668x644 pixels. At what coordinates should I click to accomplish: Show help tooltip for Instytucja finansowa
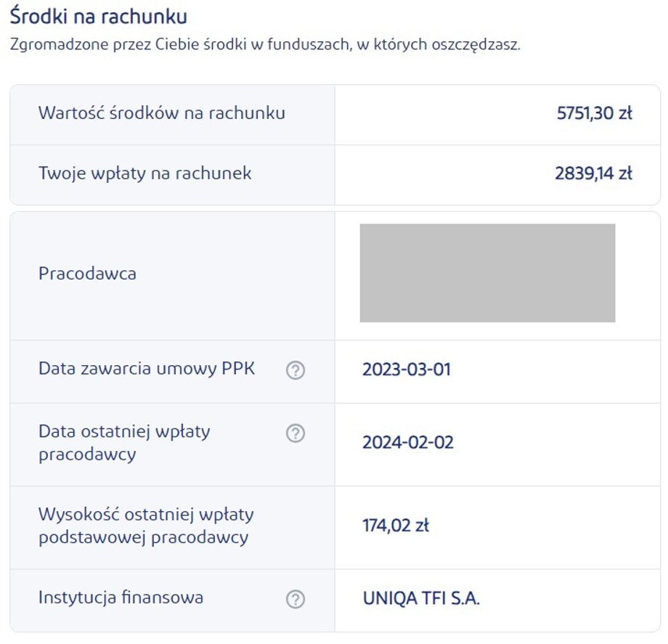tap(295, 599)
